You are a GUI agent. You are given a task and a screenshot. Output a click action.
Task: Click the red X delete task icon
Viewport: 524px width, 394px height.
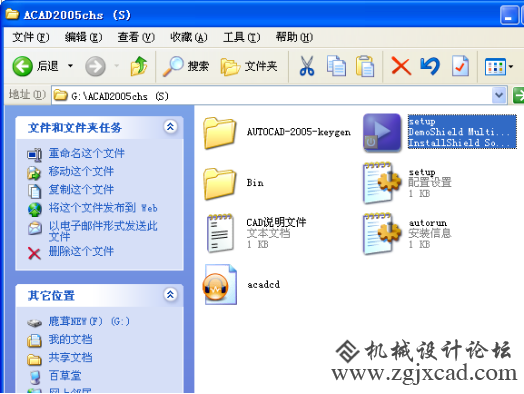34,253
